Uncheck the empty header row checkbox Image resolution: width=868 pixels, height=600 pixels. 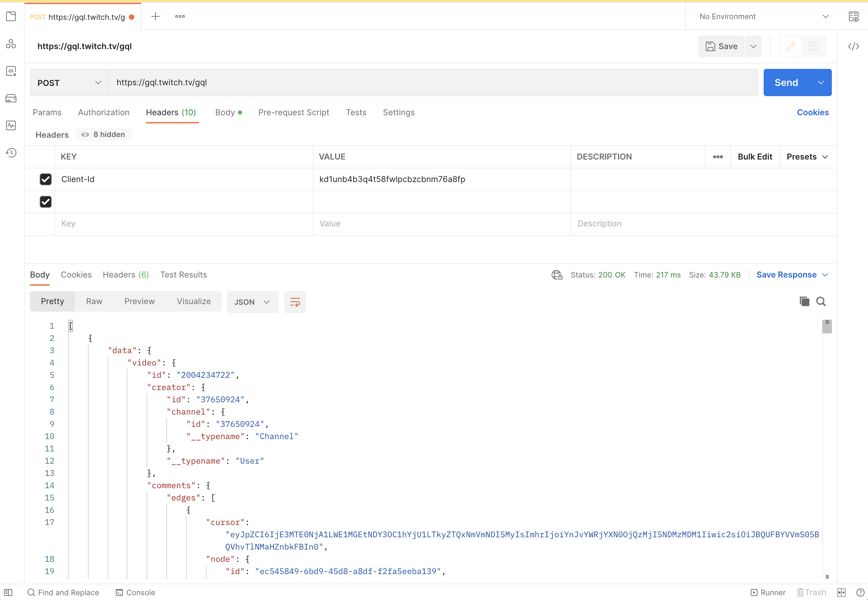pyautogui.click(x=45, y=202)
